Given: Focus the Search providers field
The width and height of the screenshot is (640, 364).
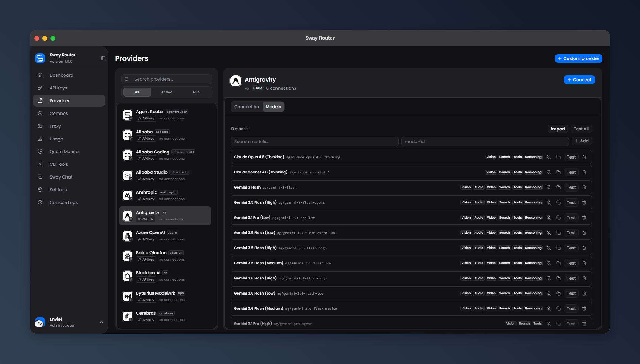Looking at the screenshot, I should coord(167,79).
